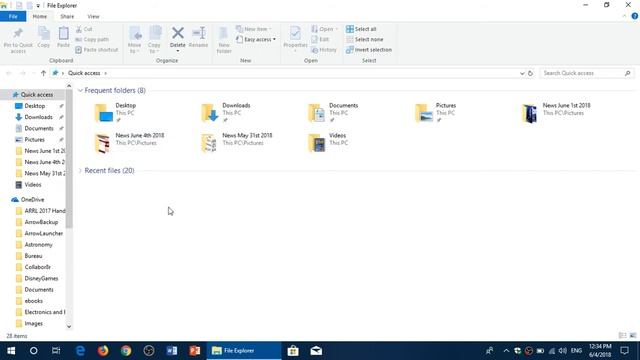Open the New item dropdown
This screenshot has height=360, width=640.
pyautogui.click(x=254, y=29)
